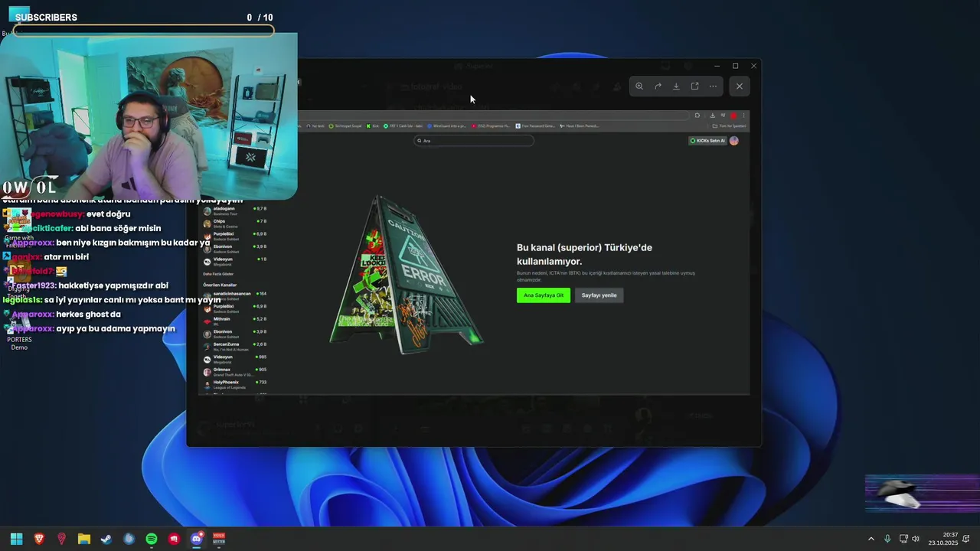The width and height of the screenshot is (980, 551).
Task: Open the network tray icon
Action: tap(903, 540)
